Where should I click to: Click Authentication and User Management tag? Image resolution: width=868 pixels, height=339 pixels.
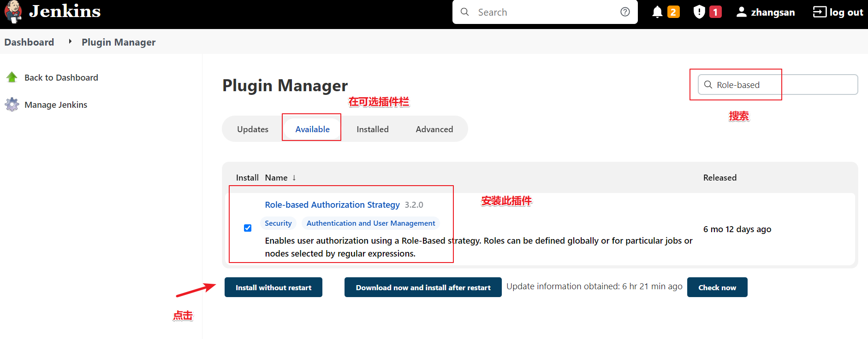click(371, 223)
